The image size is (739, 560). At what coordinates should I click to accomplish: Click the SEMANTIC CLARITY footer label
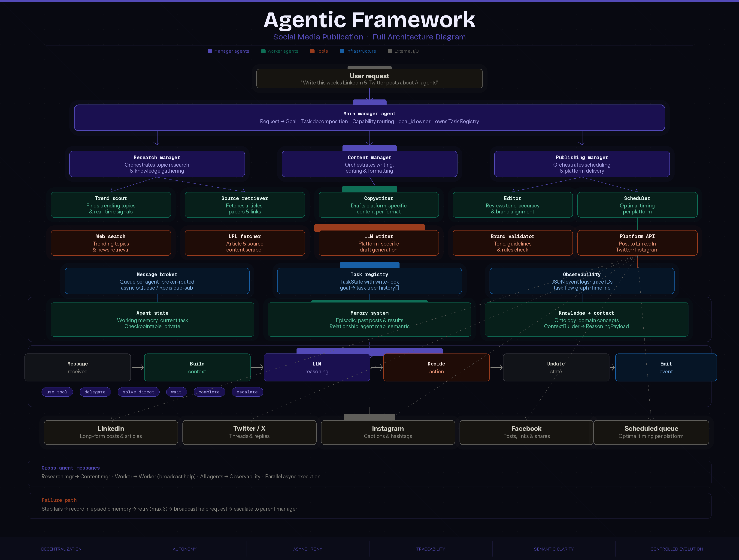pyautogui.click(x=554, y=549)
